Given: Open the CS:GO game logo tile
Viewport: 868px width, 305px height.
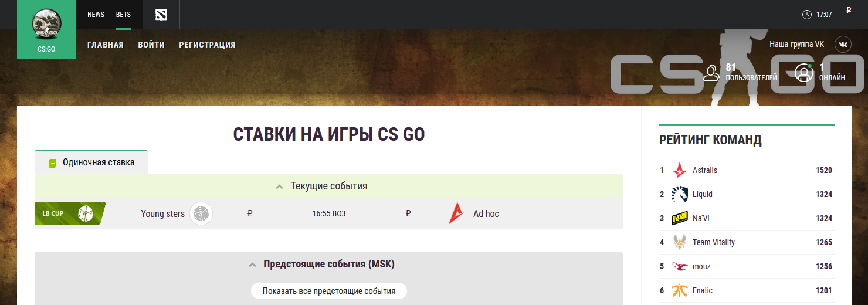Looking at the screenshot, I should point(46,29).
